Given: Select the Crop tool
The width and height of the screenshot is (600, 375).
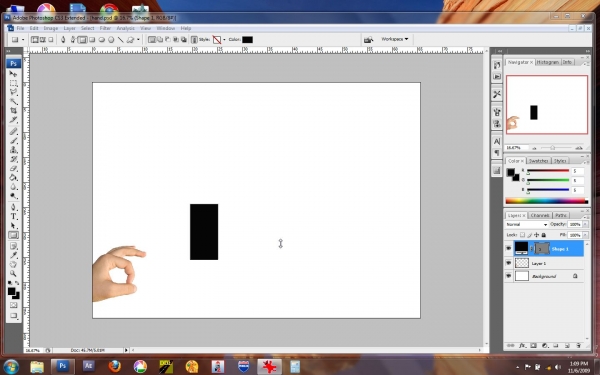Looking at the screenshot, I should click(13, 111).
